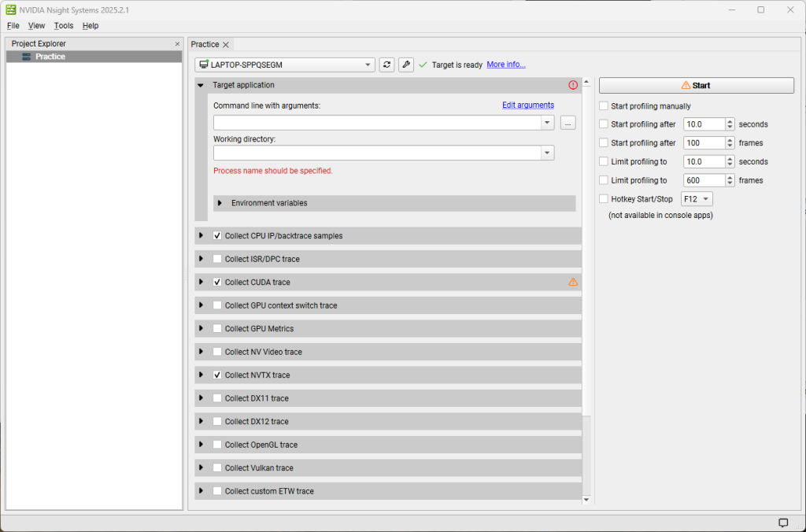Expand Collect ISR/DPC trace options

201,259
